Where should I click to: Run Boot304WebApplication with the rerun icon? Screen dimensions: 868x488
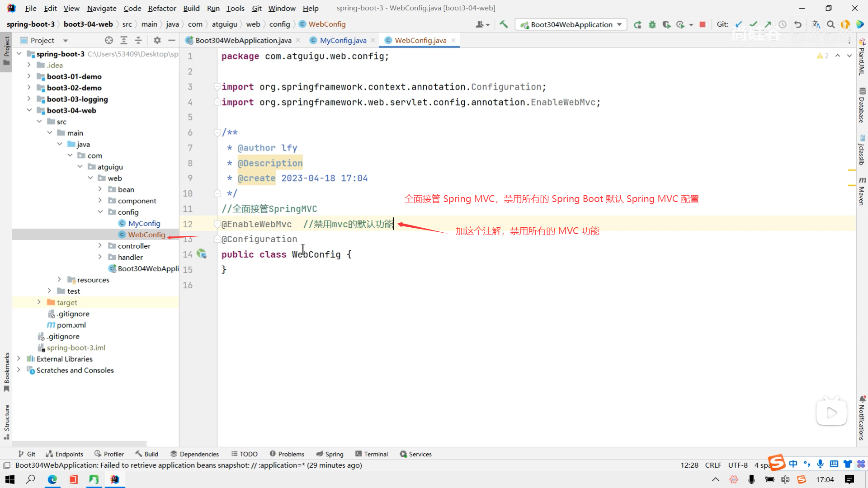click(637, 24)
